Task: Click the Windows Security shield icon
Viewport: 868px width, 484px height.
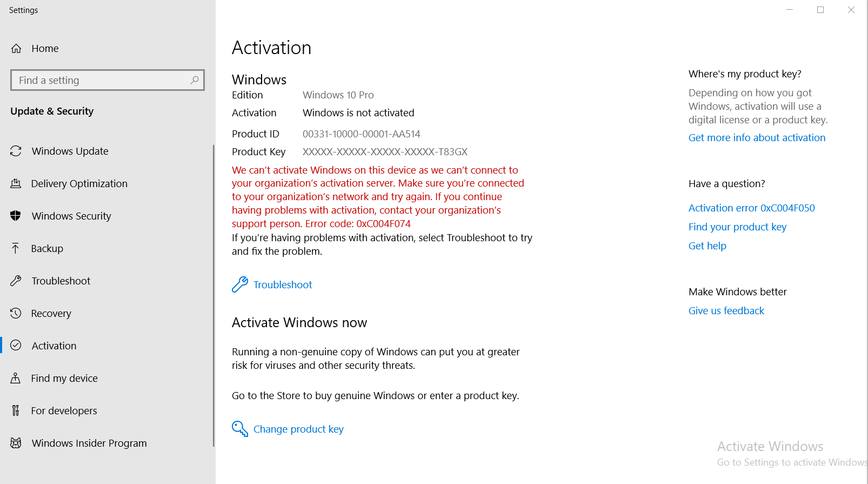Action: click(16, 216)
